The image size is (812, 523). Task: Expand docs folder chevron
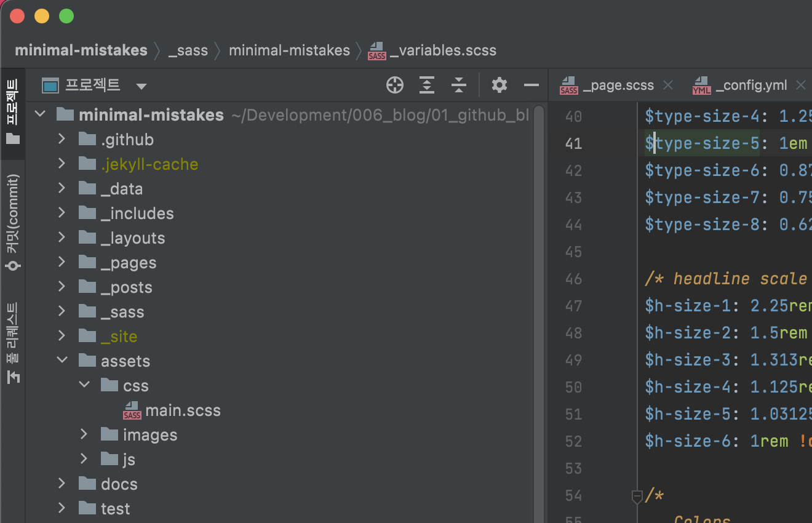(x=62, y=484)
